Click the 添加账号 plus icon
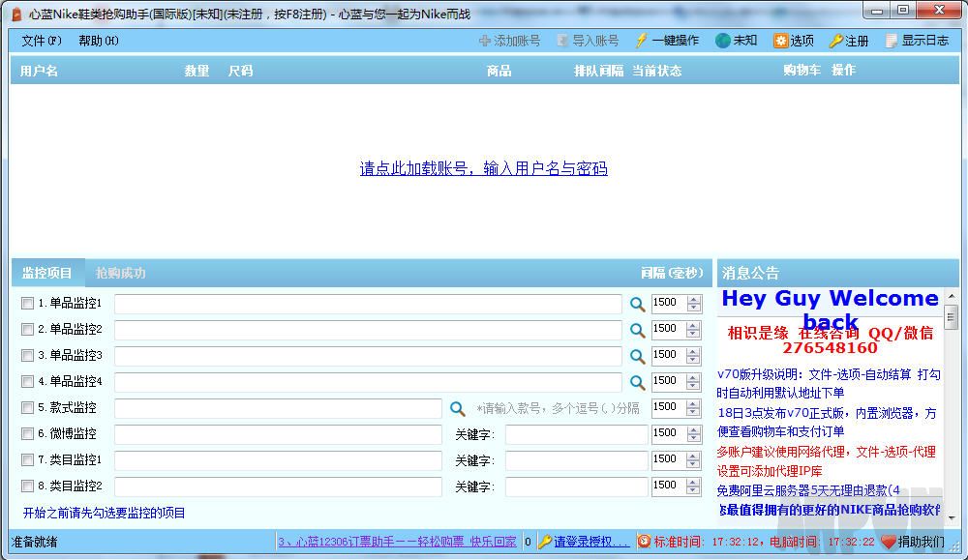The image size is (968, 560). pos(485,41)
